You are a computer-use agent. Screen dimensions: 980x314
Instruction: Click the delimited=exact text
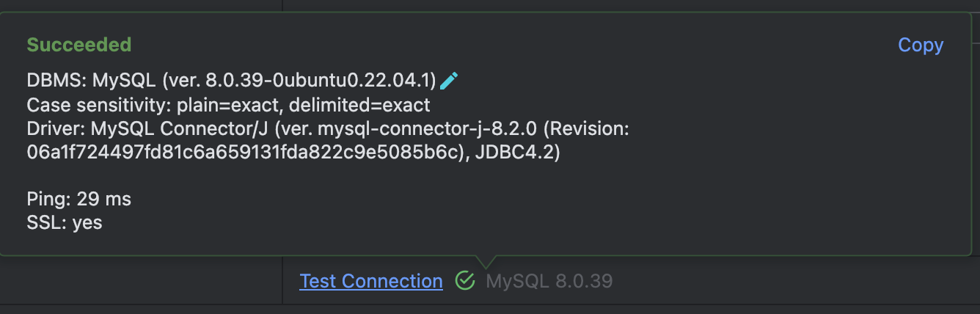(359, 105)
